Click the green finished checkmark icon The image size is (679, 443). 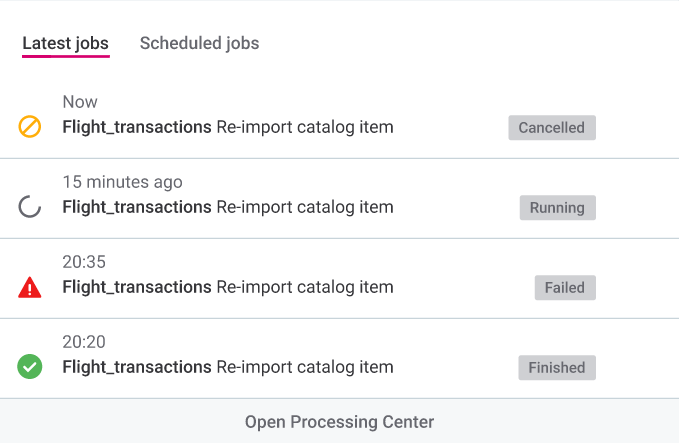[30, 367]
